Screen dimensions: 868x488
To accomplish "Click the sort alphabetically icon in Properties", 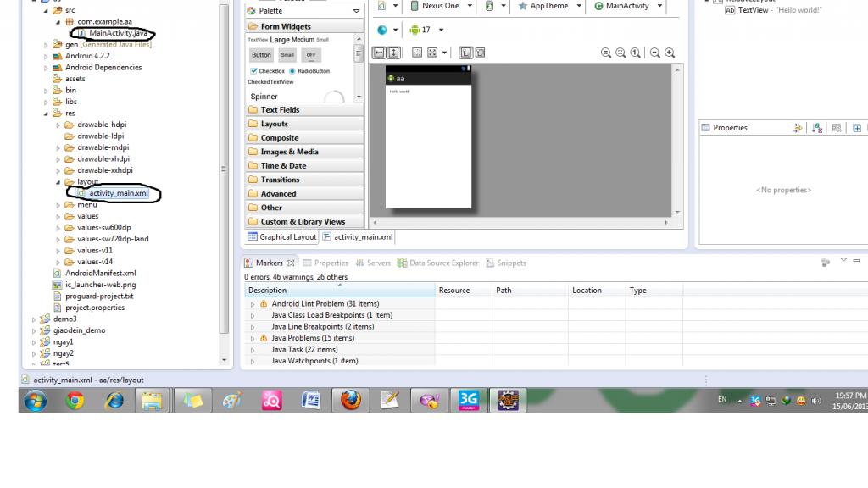I will 817,128.
